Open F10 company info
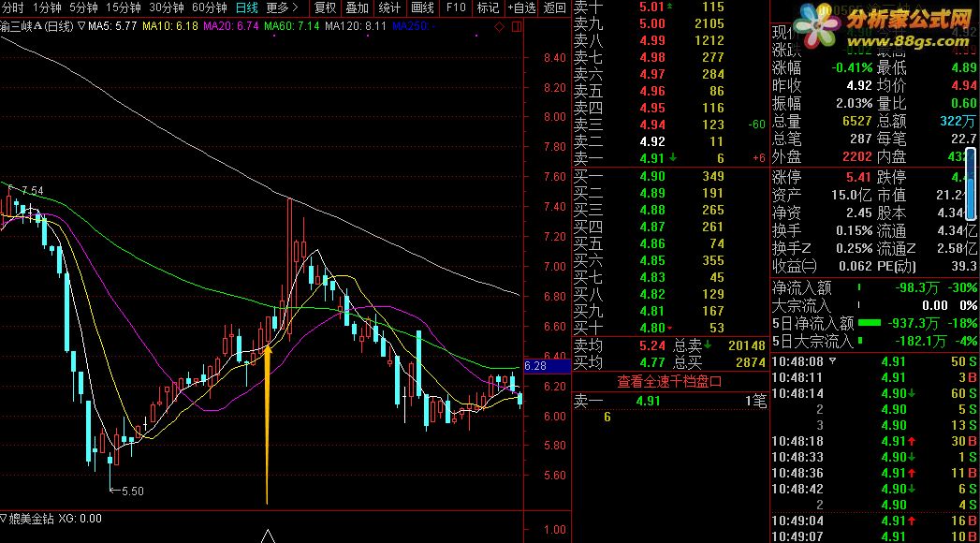Viewport: 980px width, 543px height. tap(456, 7)
